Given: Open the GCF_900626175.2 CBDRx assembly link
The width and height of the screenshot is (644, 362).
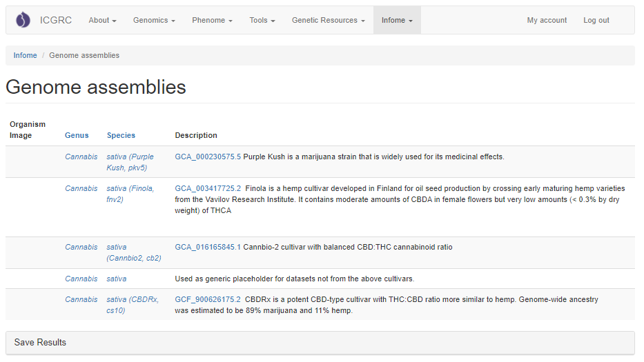Looking at the screenshot, I should coord(208,299).
